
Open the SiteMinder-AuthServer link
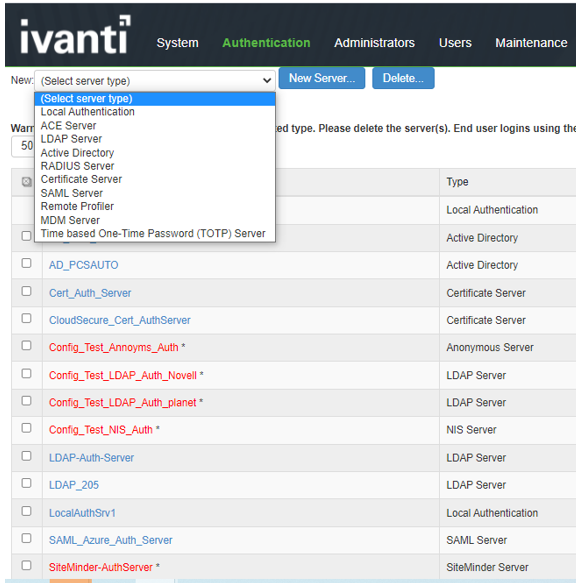click(101, 567)
